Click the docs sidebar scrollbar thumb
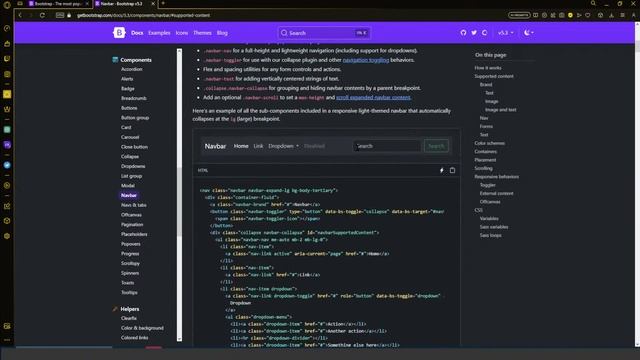 click(x=179, y=202)
